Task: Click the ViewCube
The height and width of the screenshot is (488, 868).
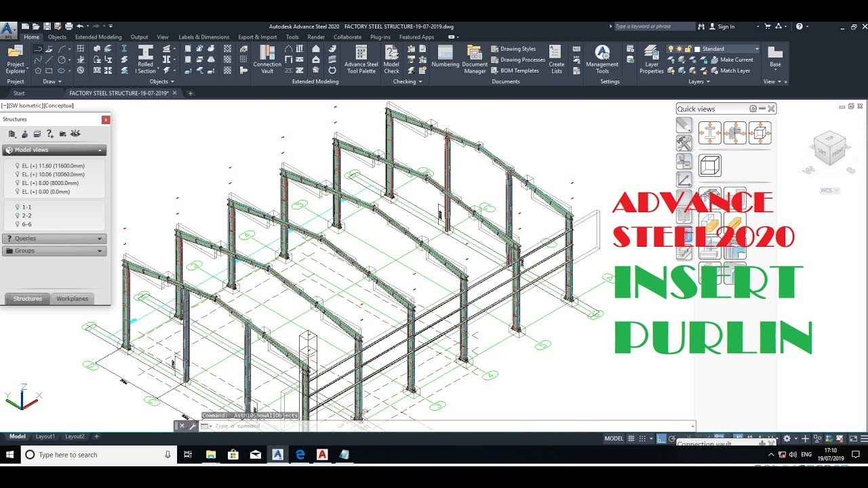Action: (x=829, y=149)
